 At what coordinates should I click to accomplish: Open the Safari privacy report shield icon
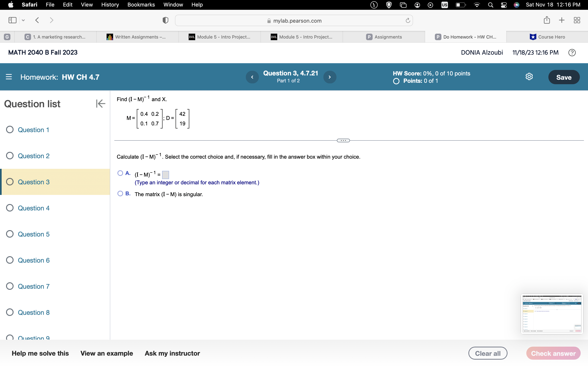(x=165, y=20)
